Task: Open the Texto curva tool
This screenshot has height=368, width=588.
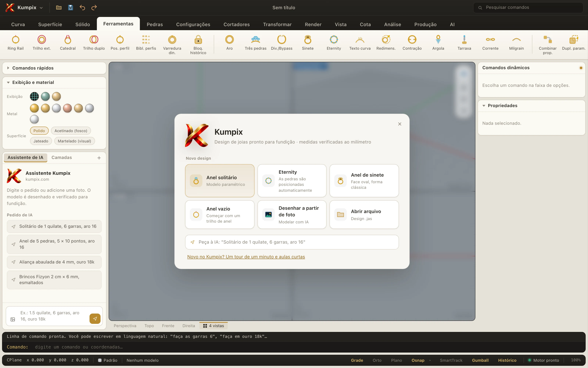Action: click(360, 43)
